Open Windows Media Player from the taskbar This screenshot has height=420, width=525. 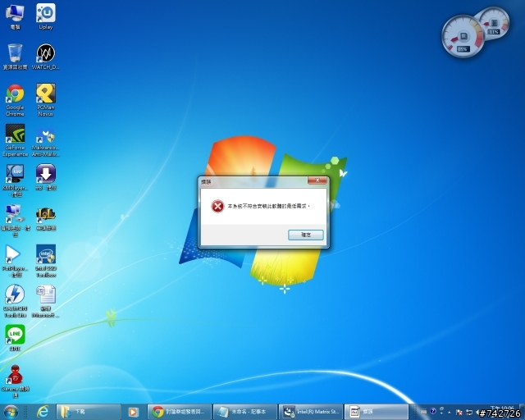[x=133, y=412]
